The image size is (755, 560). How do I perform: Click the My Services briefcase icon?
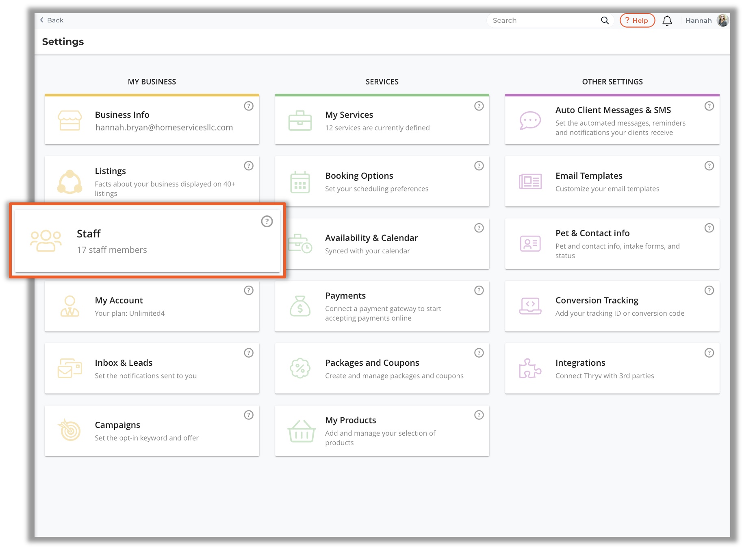(300, 121)
